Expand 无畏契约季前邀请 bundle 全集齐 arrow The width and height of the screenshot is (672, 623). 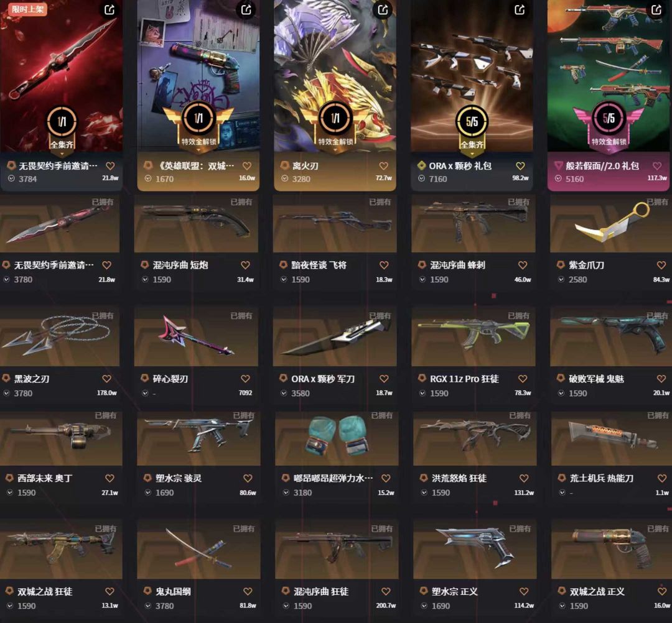tap(62, 154)
